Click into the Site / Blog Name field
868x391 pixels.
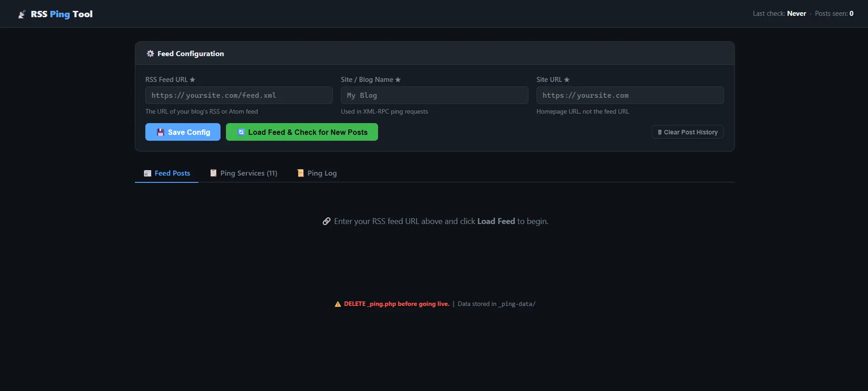coord(434,95)
